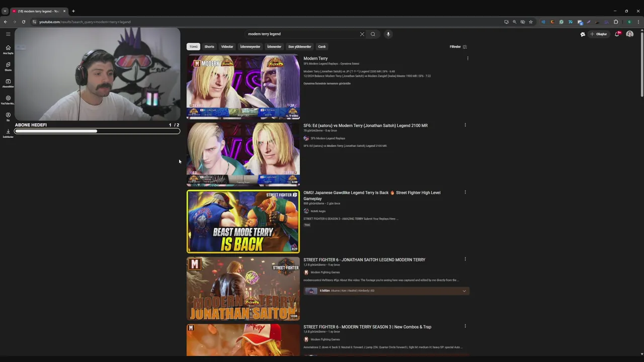Click 'Oynatma listesinin tamamını görüntüle' link
Image resolution: width=644 pixels, height=362 pixels.
pyautogui.click(x=327, y=83)
